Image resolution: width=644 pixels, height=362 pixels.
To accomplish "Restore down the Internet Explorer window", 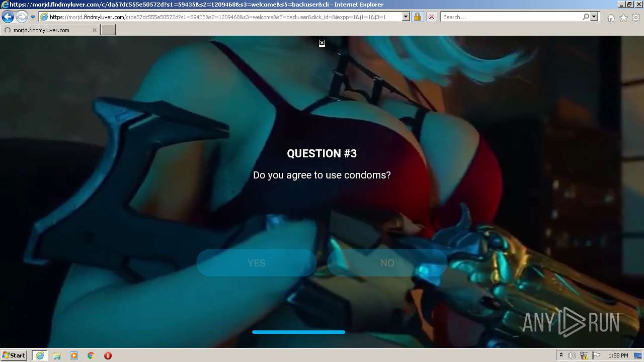I will click(629, 5).
